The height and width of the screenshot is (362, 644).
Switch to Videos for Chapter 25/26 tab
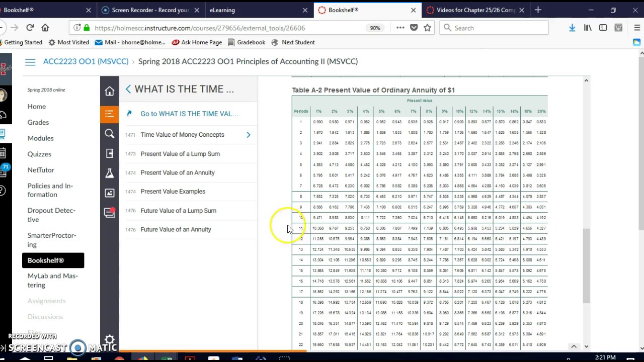click(476, 10)
